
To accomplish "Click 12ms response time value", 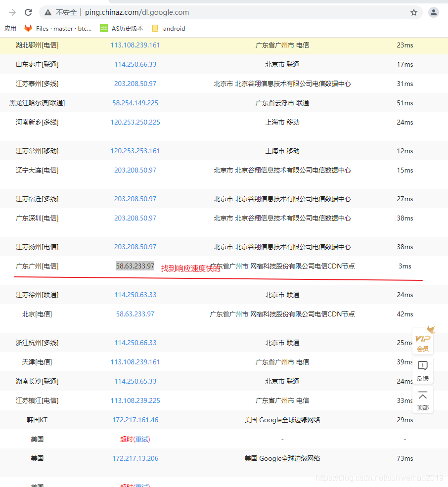I will point(405,151).
